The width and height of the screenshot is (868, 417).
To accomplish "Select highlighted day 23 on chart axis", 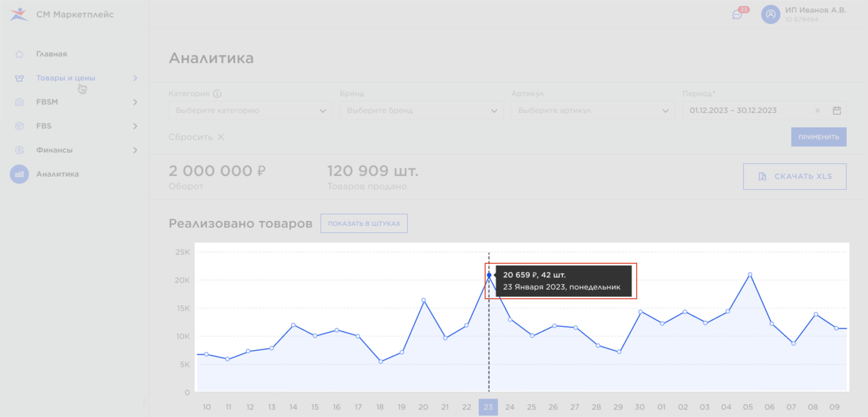I will pos(488,407).
